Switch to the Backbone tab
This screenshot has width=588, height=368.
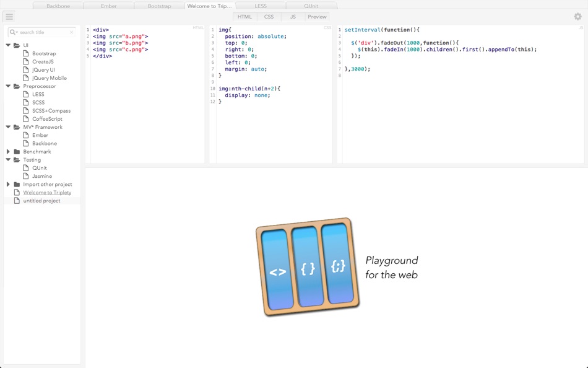[x=58, y=6]
